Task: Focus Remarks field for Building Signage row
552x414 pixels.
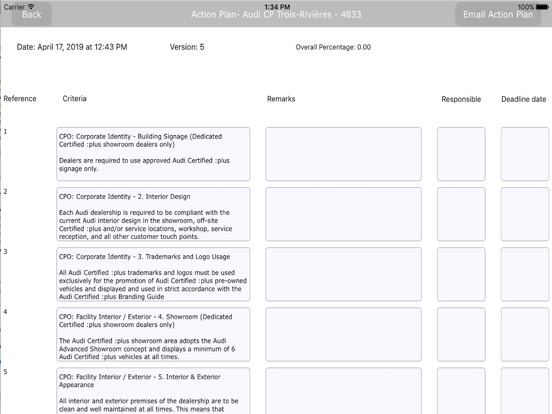Action: (x=343, y=154)
